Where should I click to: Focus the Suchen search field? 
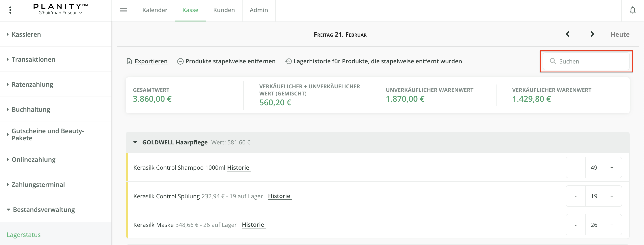(590, 61)
